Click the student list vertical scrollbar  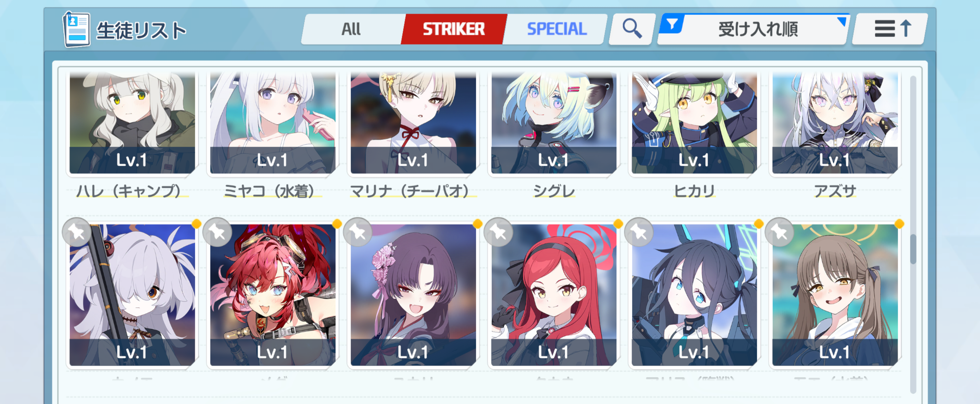pyautogui.click(x=913, y=234)
